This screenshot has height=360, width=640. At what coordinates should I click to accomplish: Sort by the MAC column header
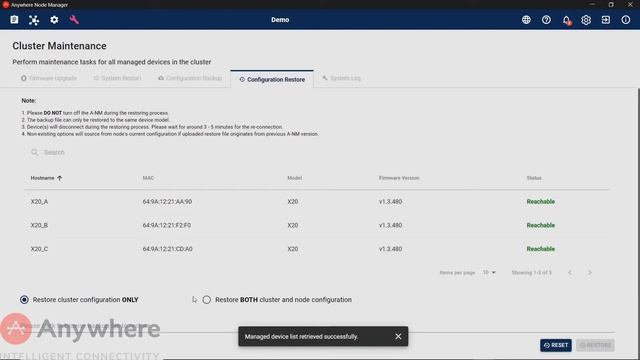[x=148, y=178]
